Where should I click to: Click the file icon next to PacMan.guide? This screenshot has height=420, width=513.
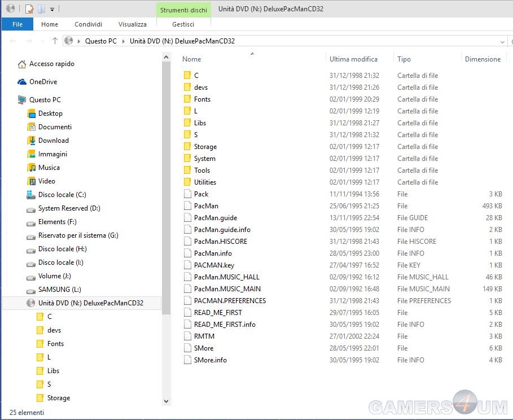click(187, 218)
